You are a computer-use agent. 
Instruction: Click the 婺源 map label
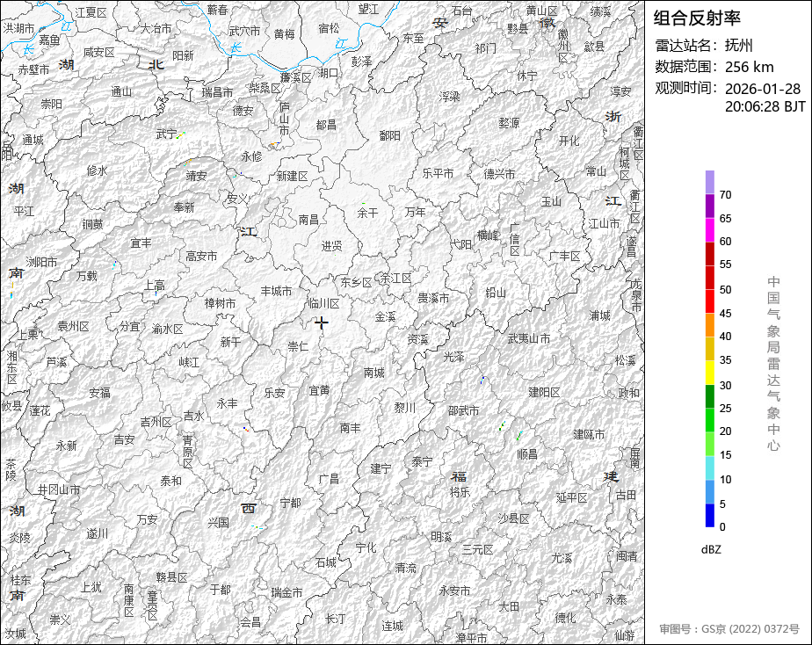[x=509, y=123]
